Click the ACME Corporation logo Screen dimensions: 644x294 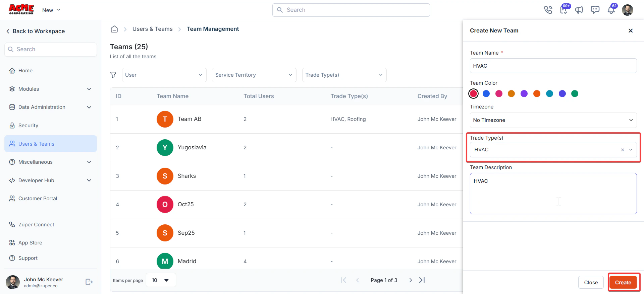21,10
